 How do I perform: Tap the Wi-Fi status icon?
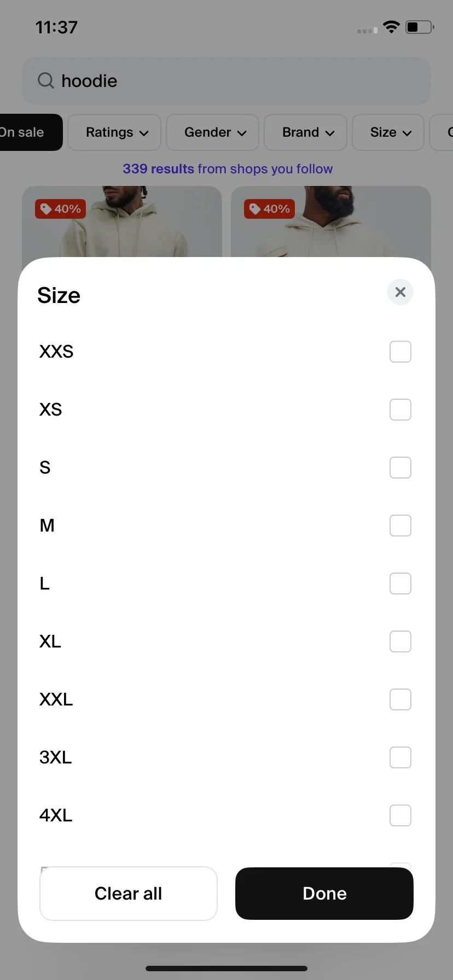pyautogui.click(x=391, y=27)
